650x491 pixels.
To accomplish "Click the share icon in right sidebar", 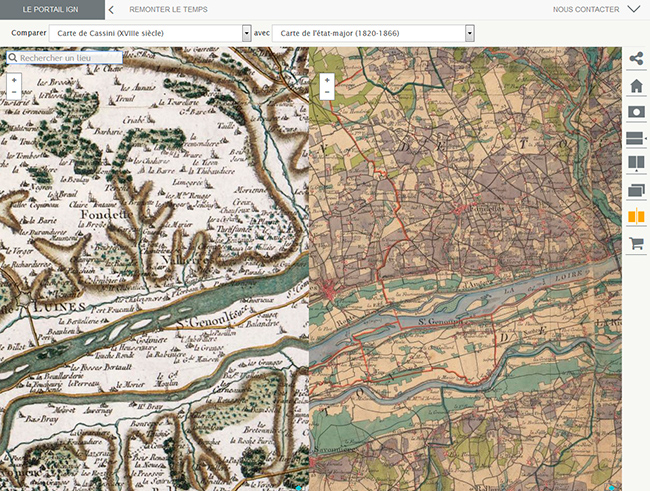I will pyautogui.click(x=636, y=58).
